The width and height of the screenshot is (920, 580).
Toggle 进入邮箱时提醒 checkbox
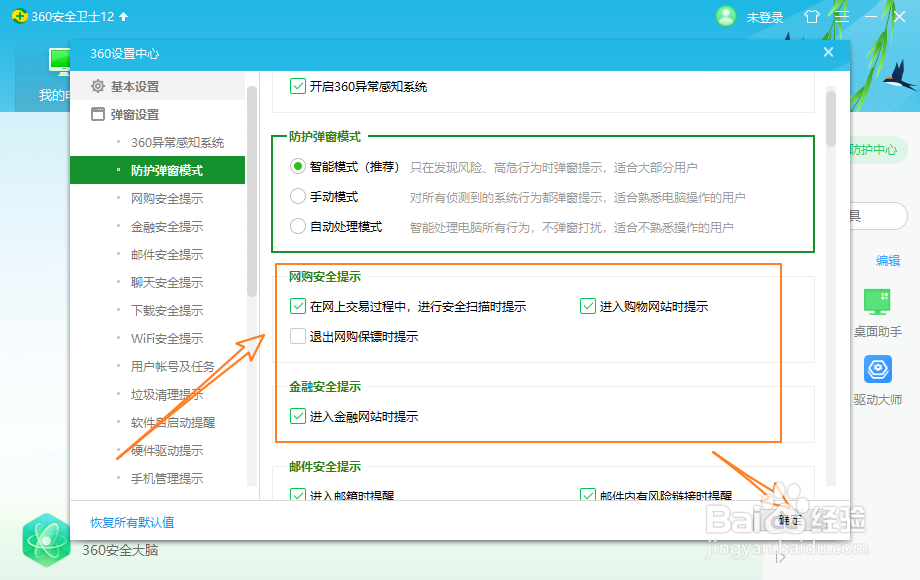298,494
